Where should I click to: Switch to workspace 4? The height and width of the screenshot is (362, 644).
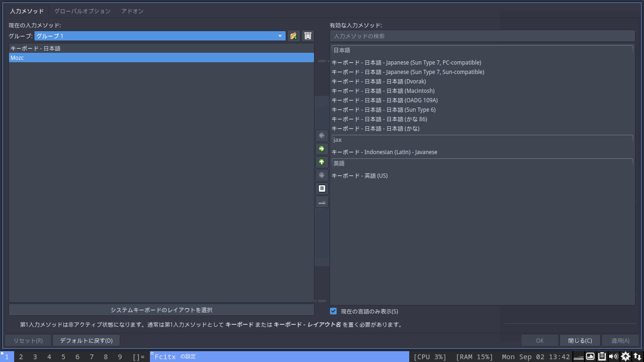pyautogui.click(x=49, y=357)
